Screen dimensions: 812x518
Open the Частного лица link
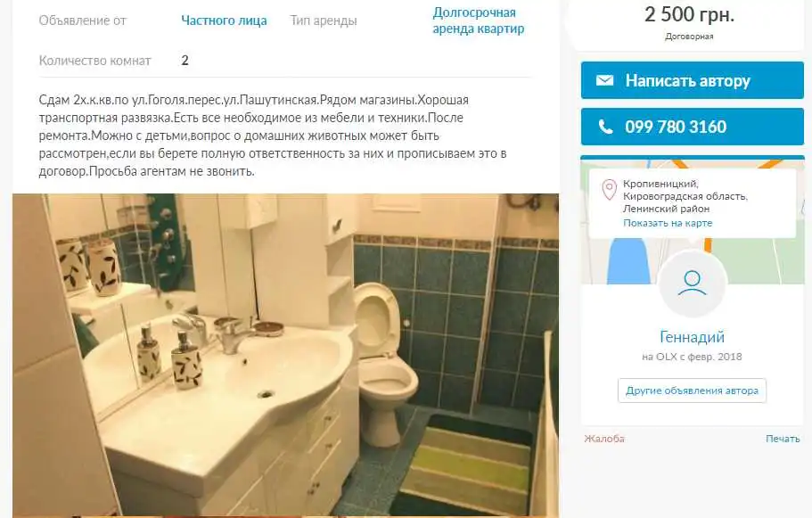[224, 21]
